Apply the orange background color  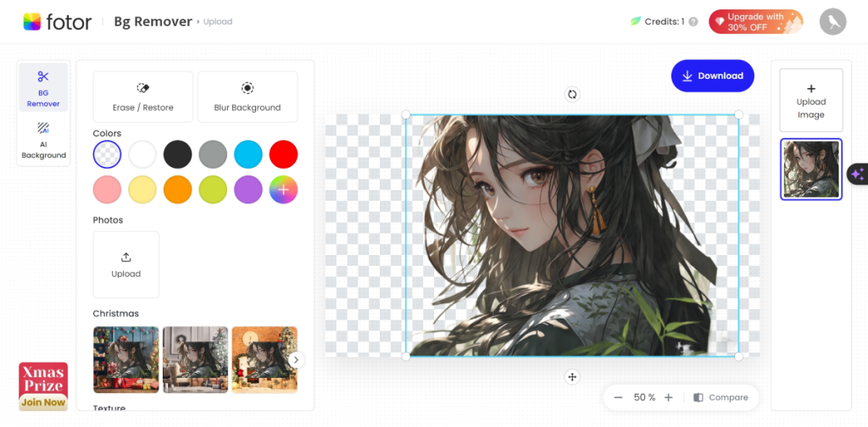[178, 190]
